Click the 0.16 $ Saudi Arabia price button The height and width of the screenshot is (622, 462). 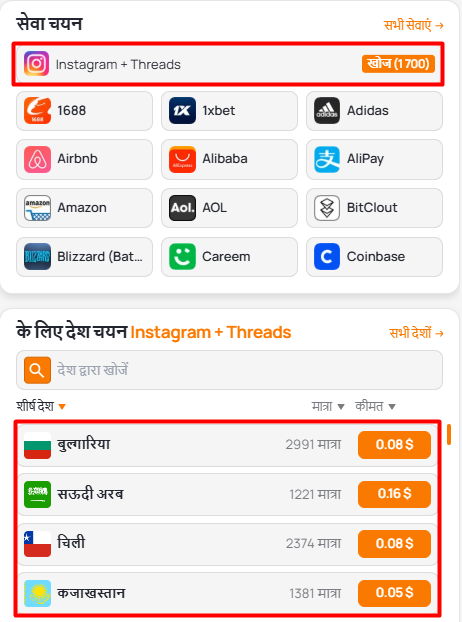[x=394, y=494]
